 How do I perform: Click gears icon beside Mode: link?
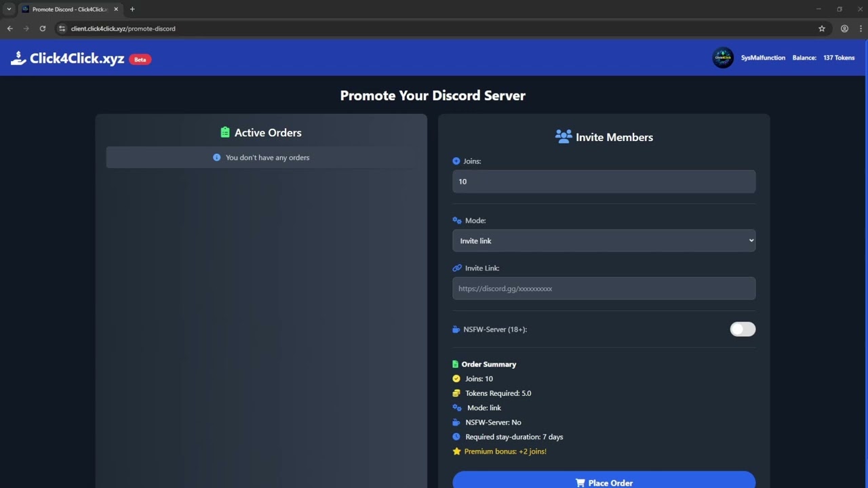(457, 407)
